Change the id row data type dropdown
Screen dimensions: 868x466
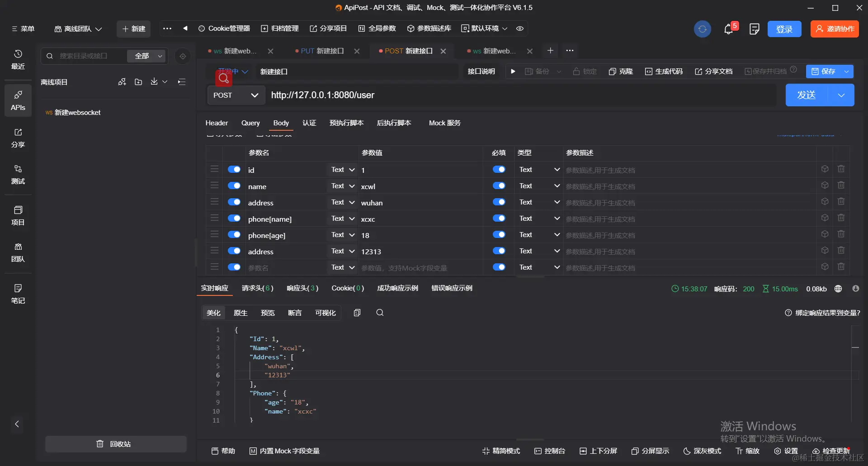(x=539, y=169)
